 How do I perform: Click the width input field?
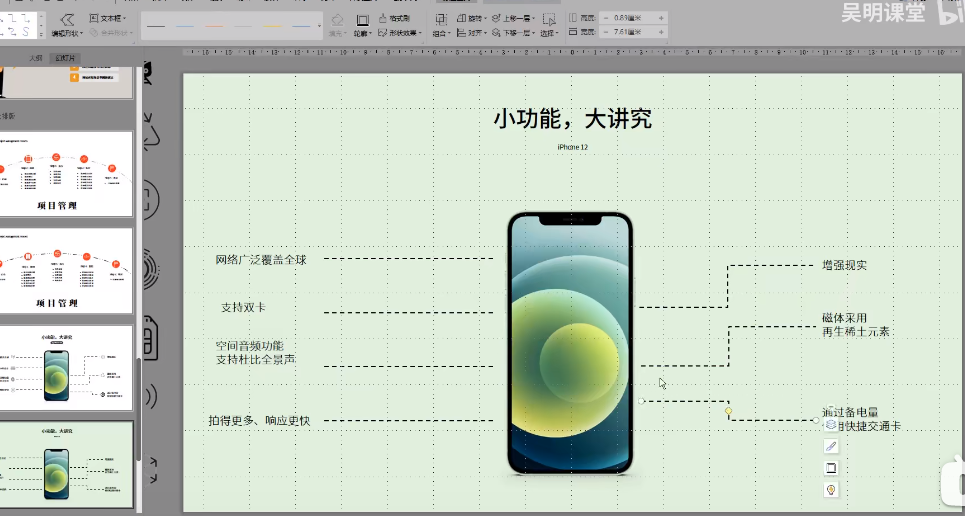633,31
